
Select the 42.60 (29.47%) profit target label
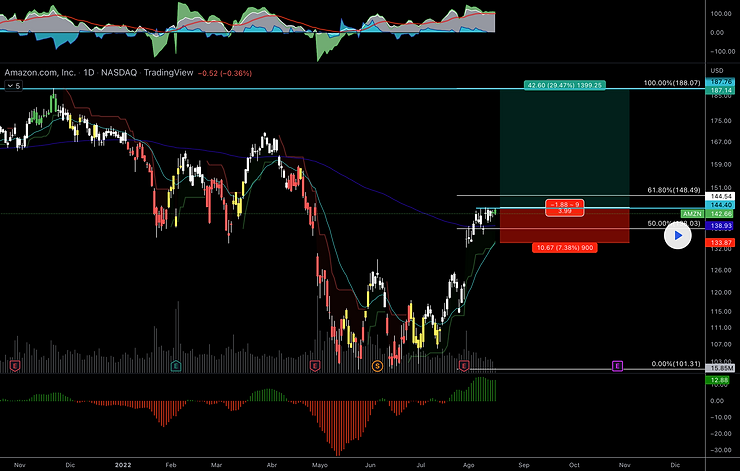point(564,85)
